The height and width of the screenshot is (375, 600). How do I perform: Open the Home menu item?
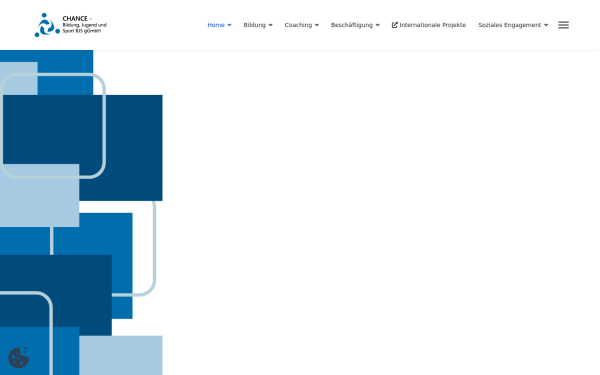pyautogui.click(x=219, y=25)
